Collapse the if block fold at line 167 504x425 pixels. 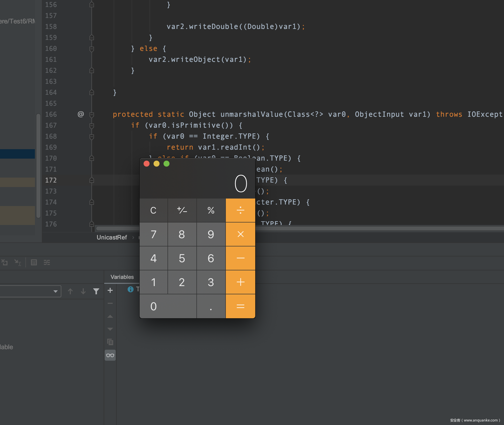[92, 126]
